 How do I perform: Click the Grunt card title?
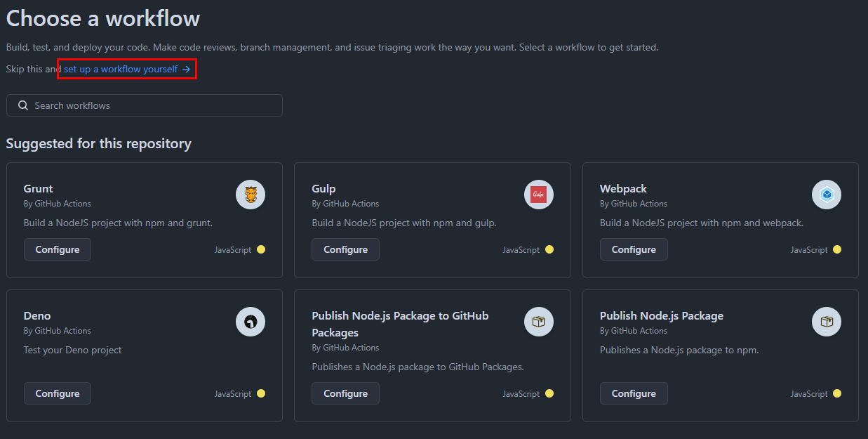39,188
